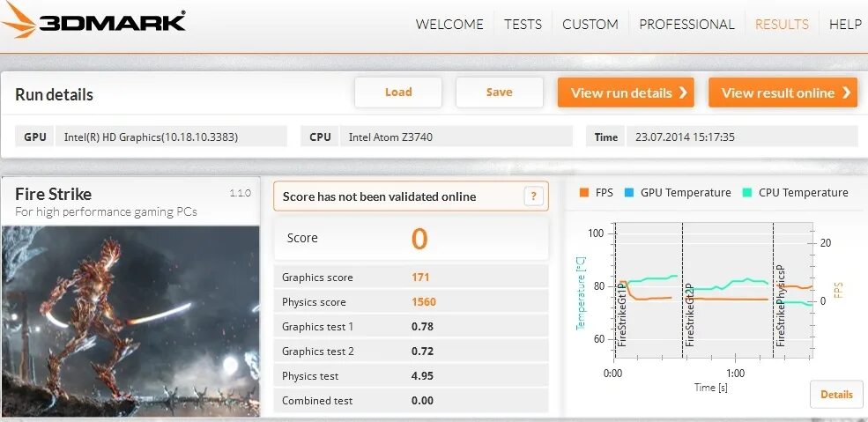Click the FireStrikePhysicsP chart marker
Screen dimensions: 868x422
781,306
